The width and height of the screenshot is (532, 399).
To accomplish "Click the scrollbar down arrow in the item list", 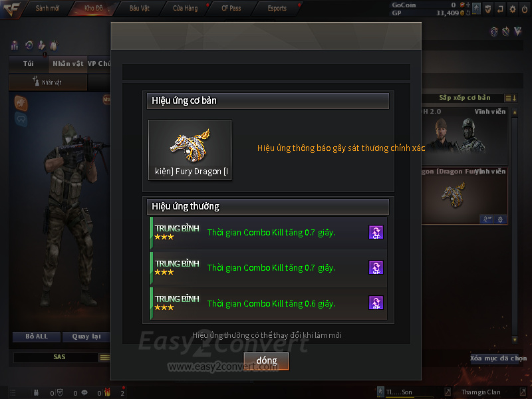I will coord(515,340).
